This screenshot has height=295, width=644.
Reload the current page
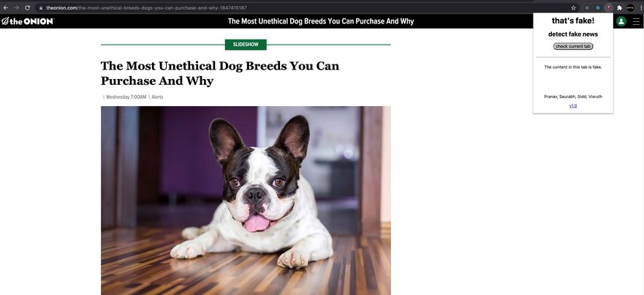click(28, 8)
